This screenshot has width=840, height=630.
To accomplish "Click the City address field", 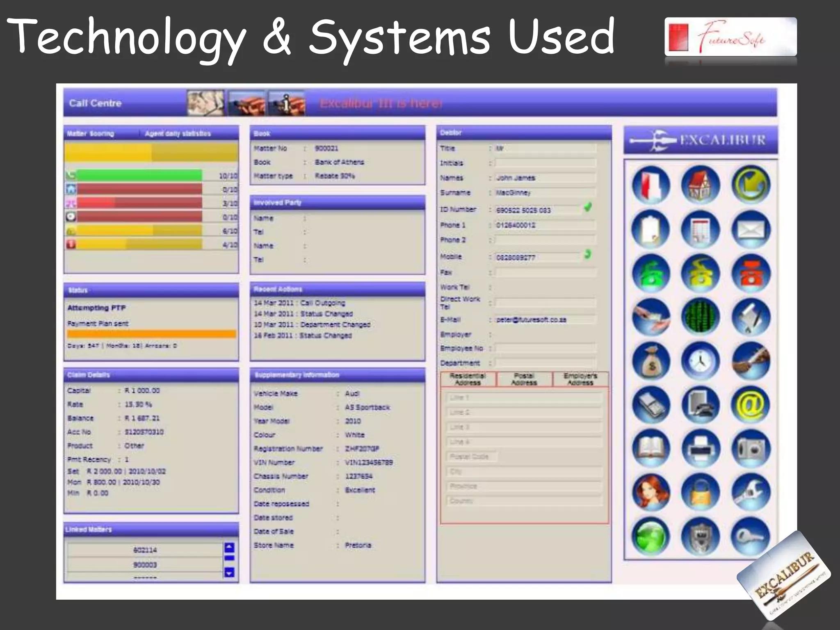I will point(524,472).
